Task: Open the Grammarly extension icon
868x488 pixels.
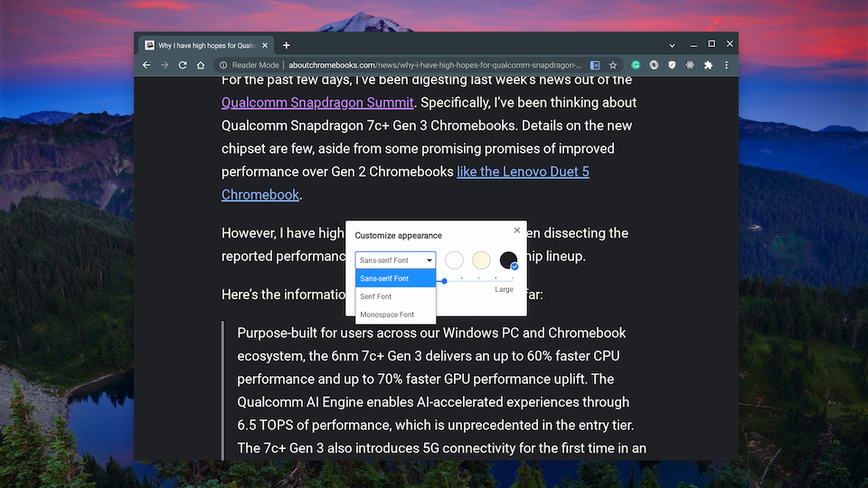Action: tap(636, 65)
